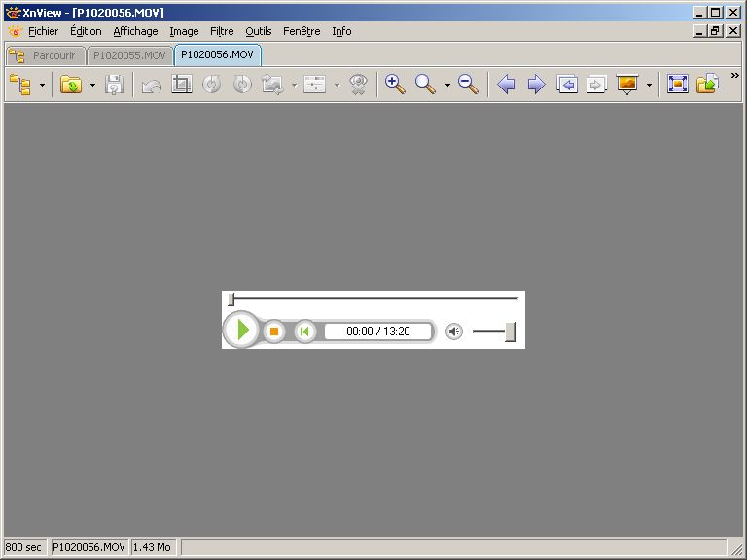Click the save as floppy disk icon

click(x=115, y=85)
